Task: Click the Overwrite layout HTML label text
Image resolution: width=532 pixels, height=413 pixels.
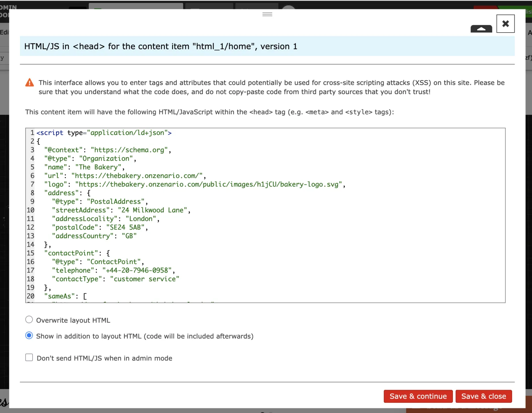Action: click(73, 320)
